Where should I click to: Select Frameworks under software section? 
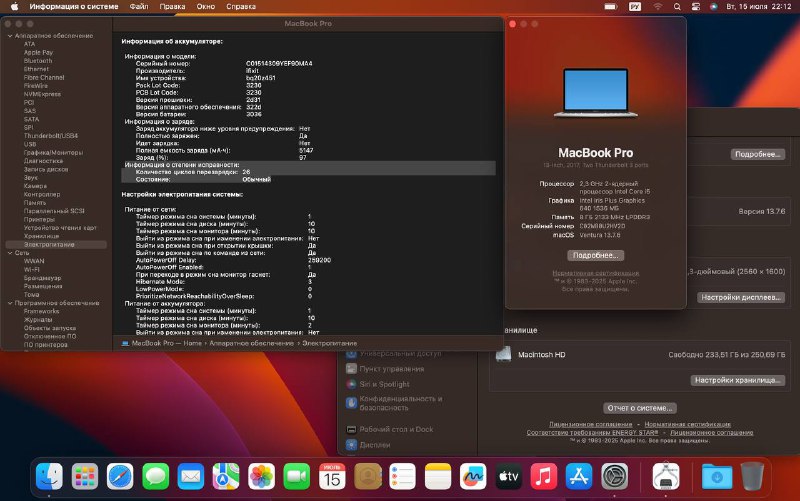click(x=41, y=311)
